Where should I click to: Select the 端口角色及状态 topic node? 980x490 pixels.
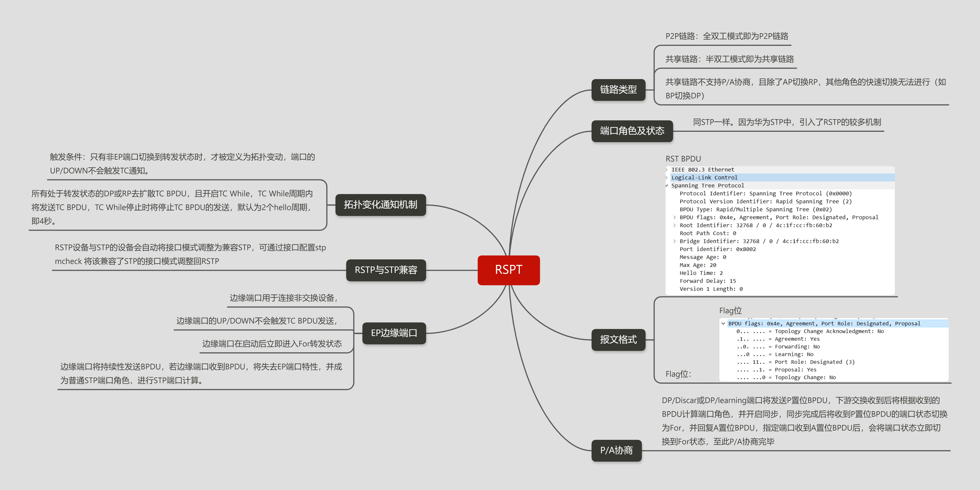[x=632, y=131]
